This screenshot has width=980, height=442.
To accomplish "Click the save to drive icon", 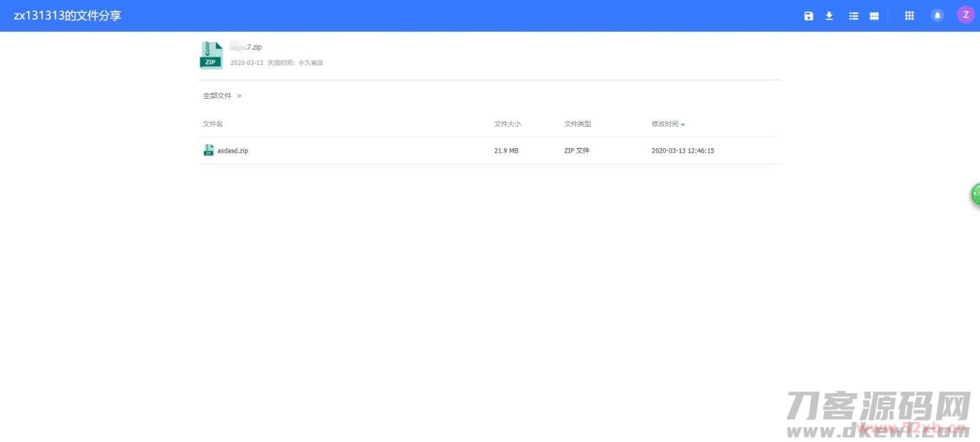I will 809,16.
